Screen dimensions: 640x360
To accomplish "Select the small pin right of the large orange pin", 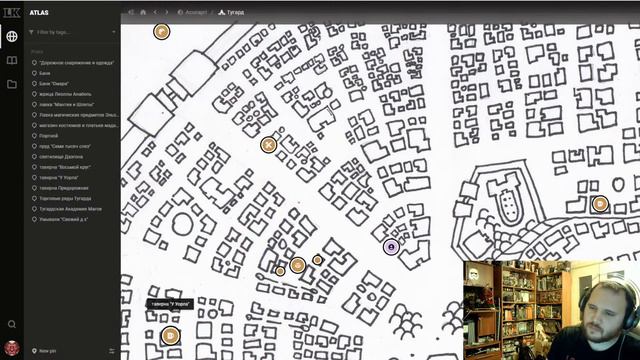I will [317, 260].
